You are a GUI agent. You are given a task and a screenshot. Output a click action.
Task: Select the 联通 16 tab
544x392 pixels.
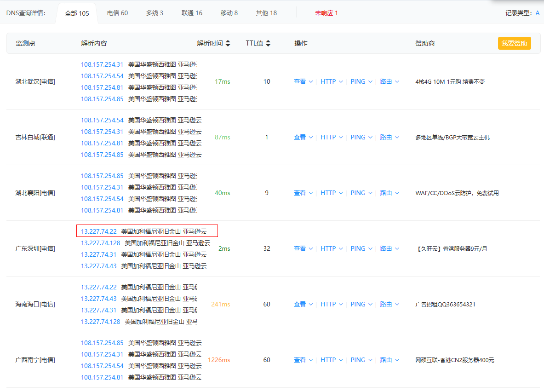192,13
